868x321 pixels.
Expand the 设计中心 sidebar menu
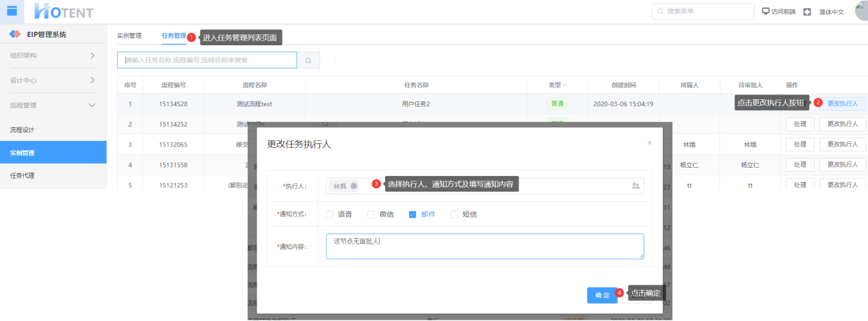[53, 80]
